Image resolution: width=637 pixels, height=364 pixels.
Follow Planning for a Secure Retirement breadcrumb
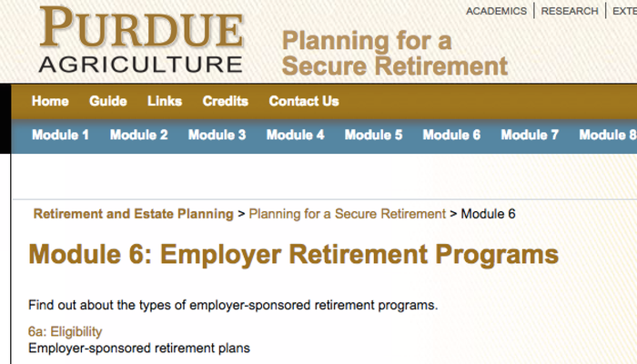tap(348, 214)
